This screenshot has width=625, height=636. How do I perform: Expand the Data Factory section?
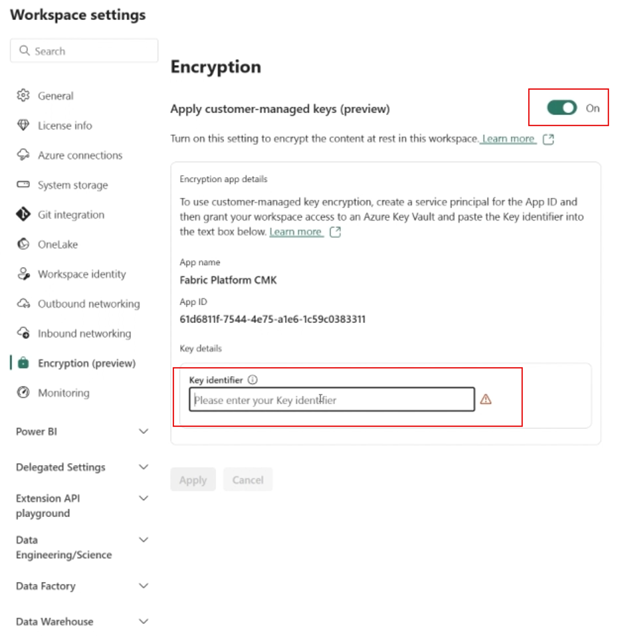pyautogui.click(x=143, y=586)
